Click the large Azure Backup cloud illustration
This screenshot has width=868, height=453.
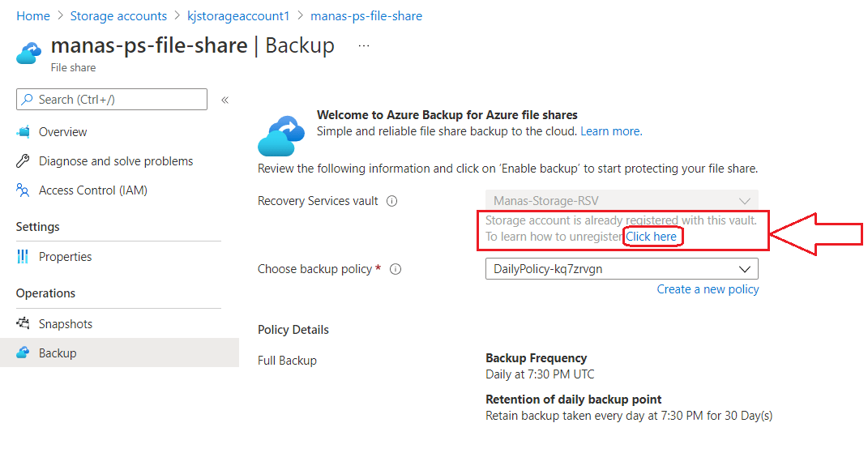(x=281, y=136)
